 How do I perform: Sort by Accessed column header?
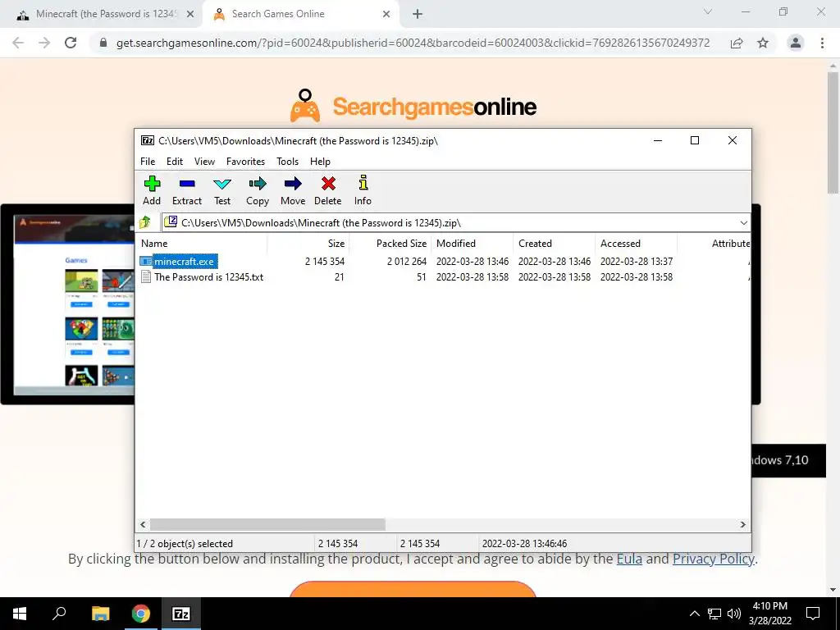coord(636,243)
